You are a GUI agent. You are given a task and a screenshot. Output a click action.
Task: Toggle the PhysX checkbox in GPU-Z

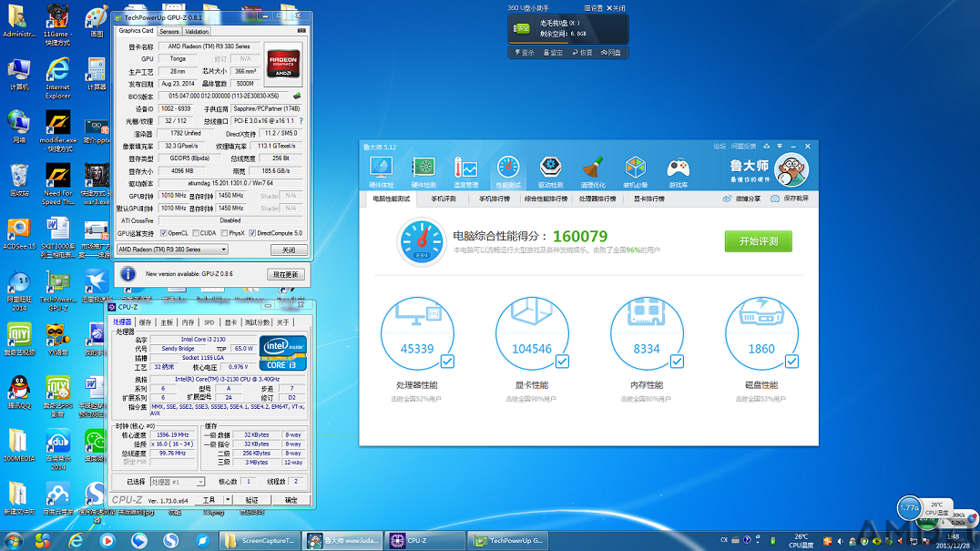(224, 233)
